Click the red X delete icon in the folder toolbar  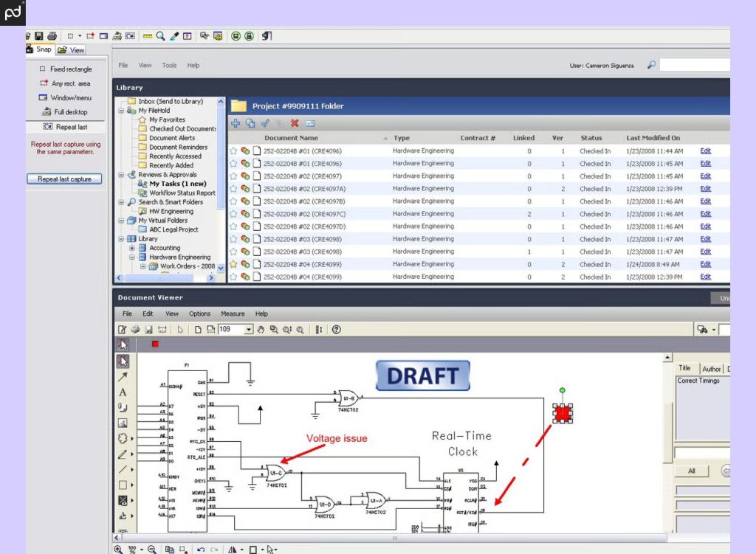295,123
